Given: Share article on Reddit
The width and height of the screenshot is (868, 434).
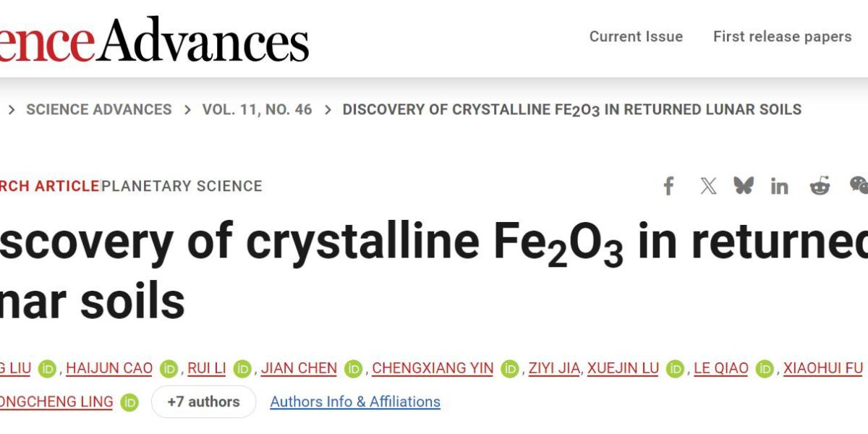Looking at the screenshot, I should coord(820,186).
